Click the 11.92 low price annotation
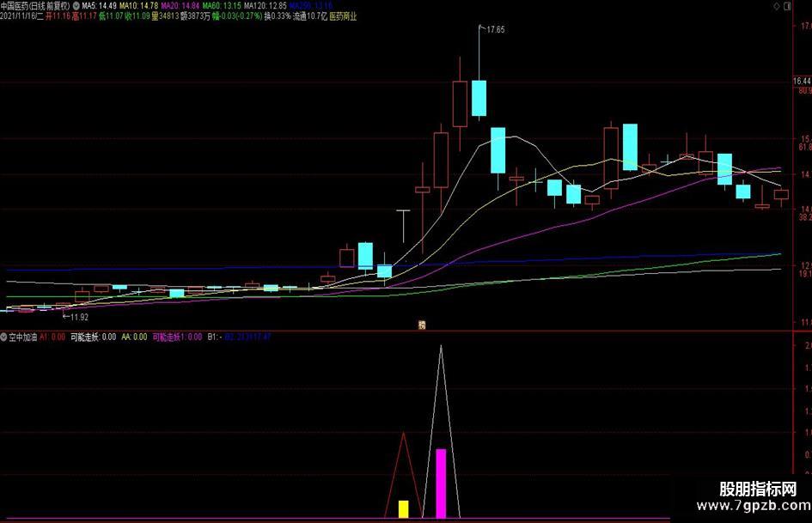Viewport: 812px width, 523px height. 79,317
